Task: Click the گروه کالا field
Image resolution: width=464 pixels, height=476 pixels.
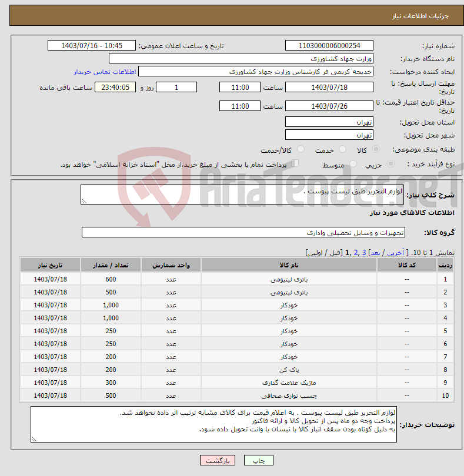Action: pos(243,233)
